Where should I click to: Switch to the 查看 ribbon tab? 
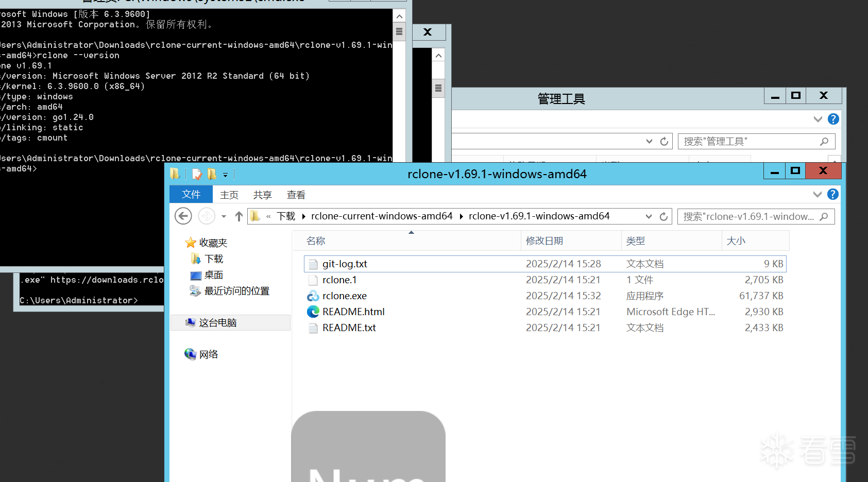coord(296,195)
